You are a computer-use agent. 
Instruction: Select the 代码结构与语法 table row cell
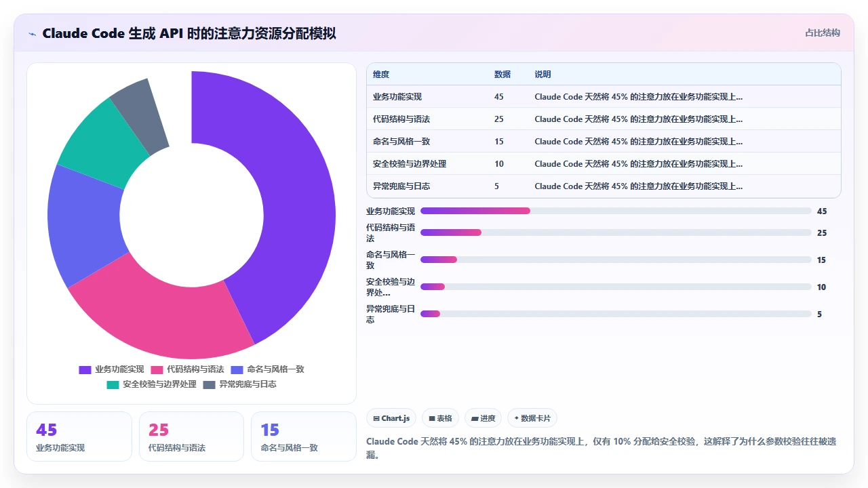[x=401, y=119]
